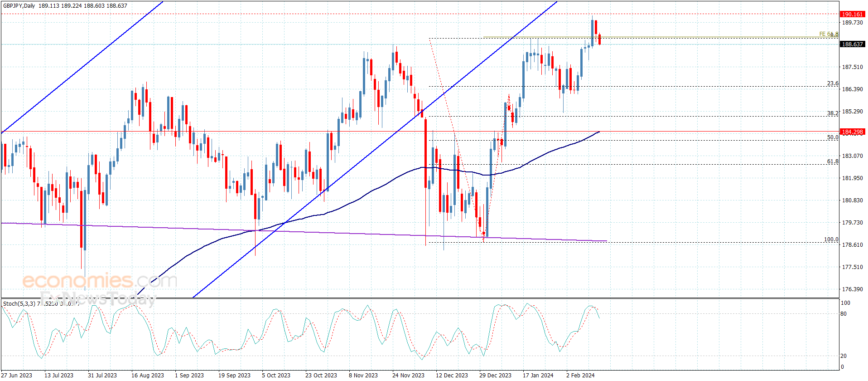Image resolution: width=868 pixels, height=381 pixels.
Task: Click the 189.730 value on price axis
Action: (x=852, y=23)
